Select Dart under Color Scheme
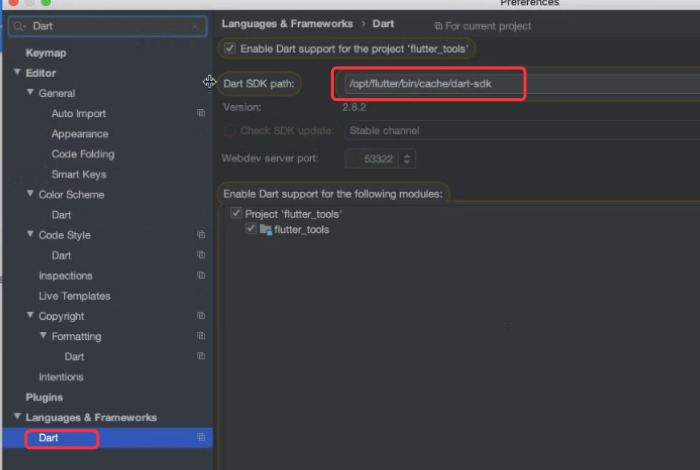Image resolution: width=700 pixels, height=470 pixels. tap(61, 215)
